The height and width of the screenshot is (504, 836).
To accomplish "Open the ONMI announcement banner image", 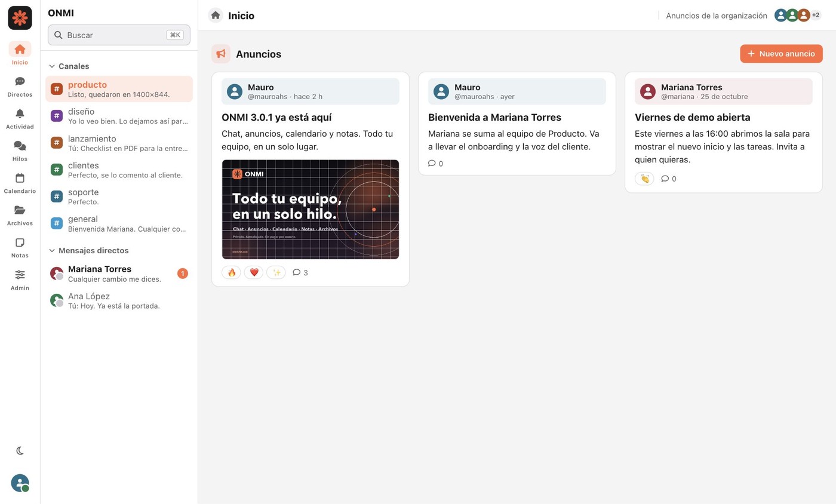I will [311, 210].
